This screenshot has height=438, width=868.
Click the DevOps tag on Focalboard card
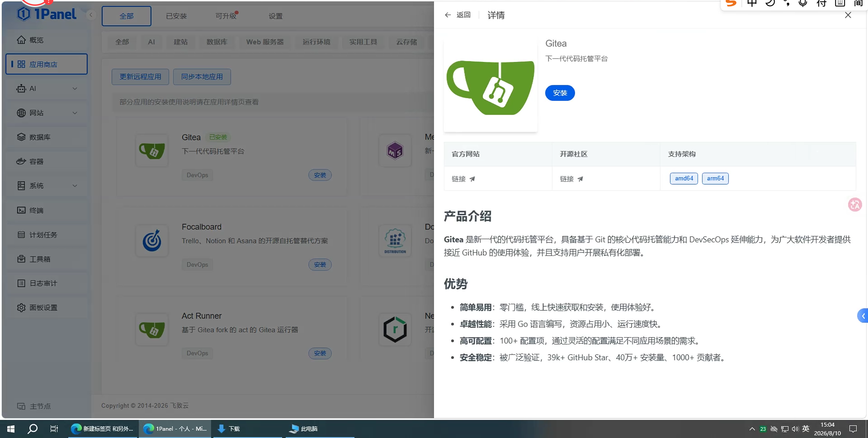tap(197, 265)
